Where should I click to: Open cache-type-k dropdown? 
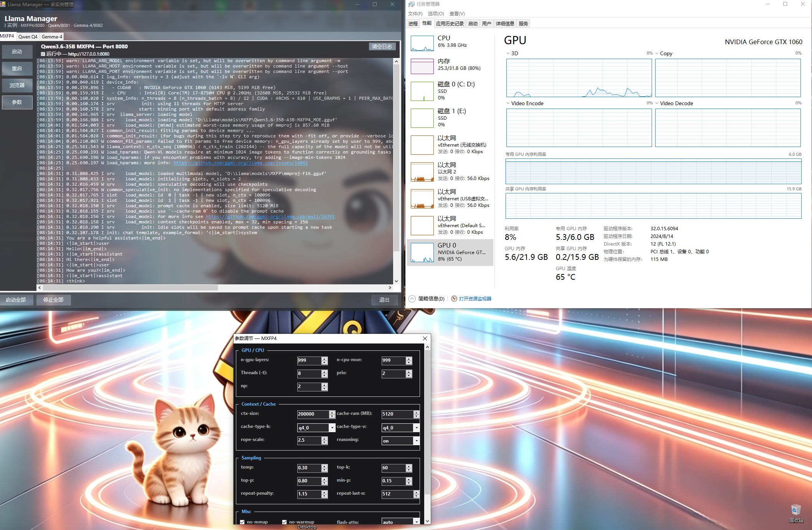[332, 428]
